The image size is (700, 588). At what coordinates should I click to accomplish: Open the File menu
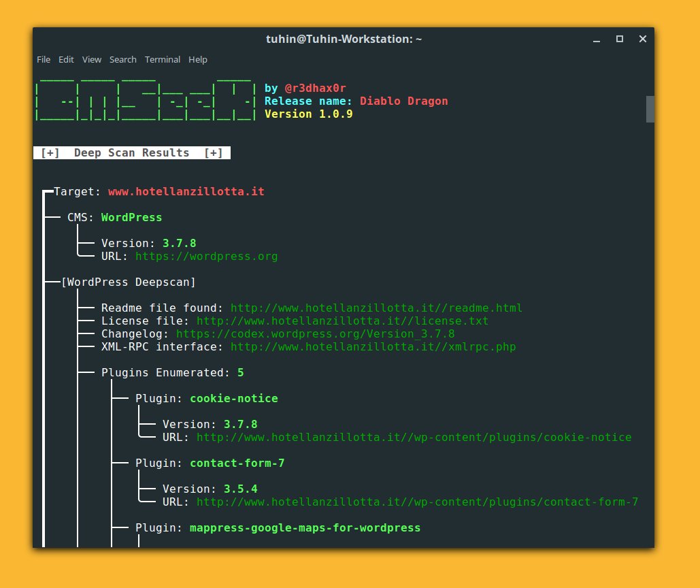tap(44, 59)
